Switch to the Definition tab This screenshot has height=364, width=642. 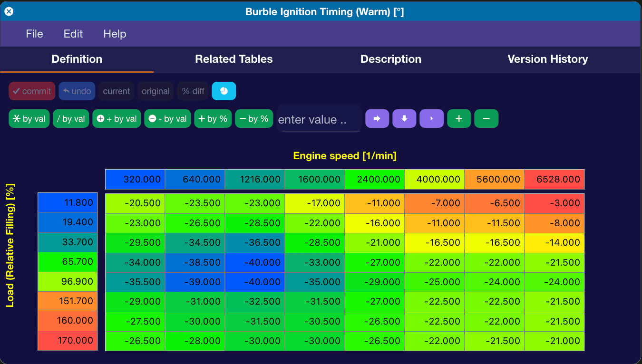click(x=77, y=59)
